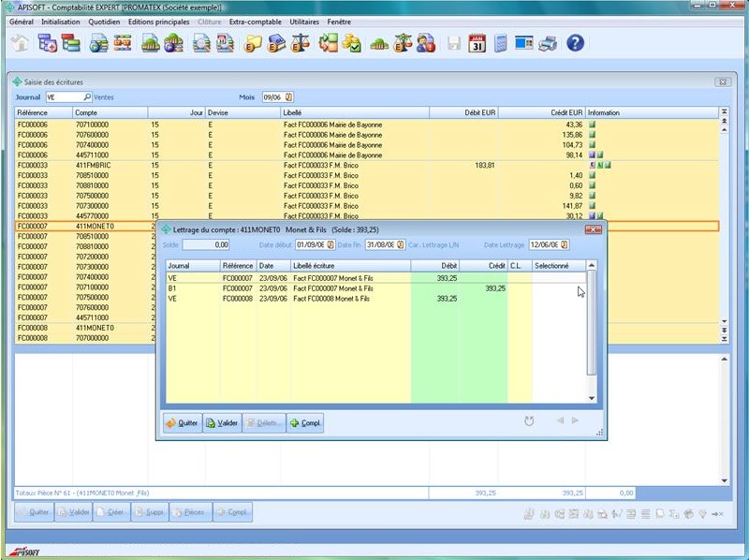749x560 pixels.
Task: Click the printer toolbar icon
Action: 548,43
